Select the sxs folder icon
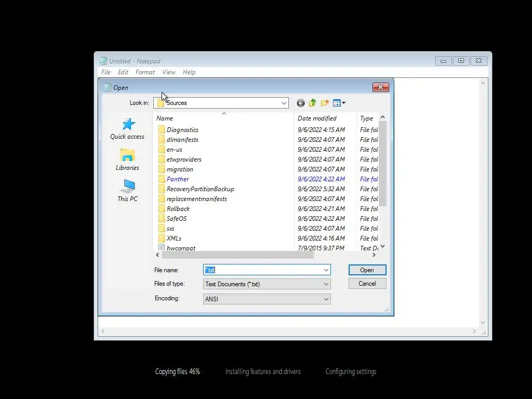The image size is (532, 399). (162, 228)
